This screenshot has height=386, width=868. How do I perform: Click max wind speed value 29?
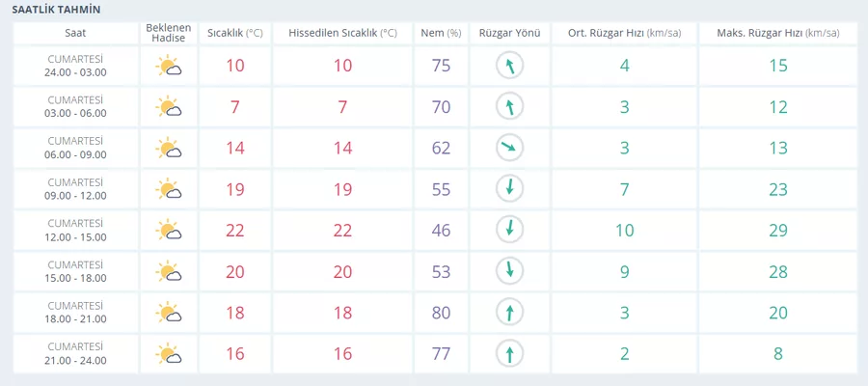click(x=777, y=231)
